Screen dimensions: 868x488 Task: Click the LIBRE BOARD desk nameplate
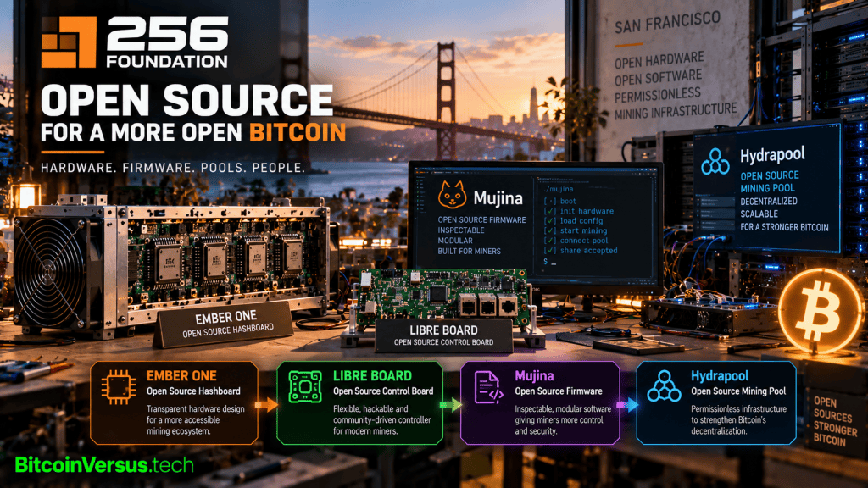pos(443,335)
